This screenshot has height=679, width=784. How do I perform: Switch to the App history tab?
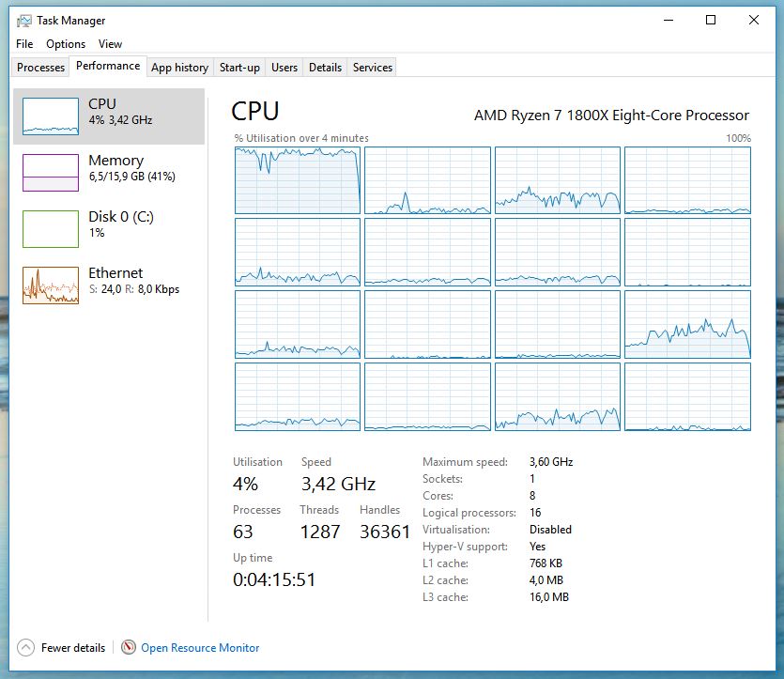179,68
